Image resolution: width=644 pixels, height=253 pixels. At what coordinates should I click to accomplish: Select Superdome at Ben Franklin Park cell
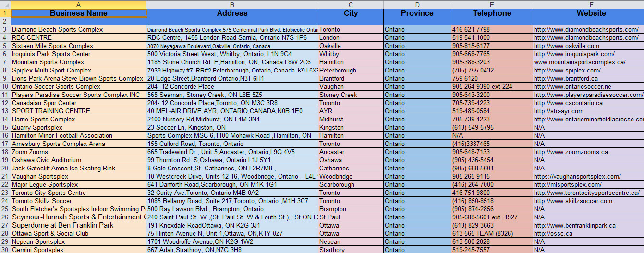pyautogui.click(x=79, y=226)
